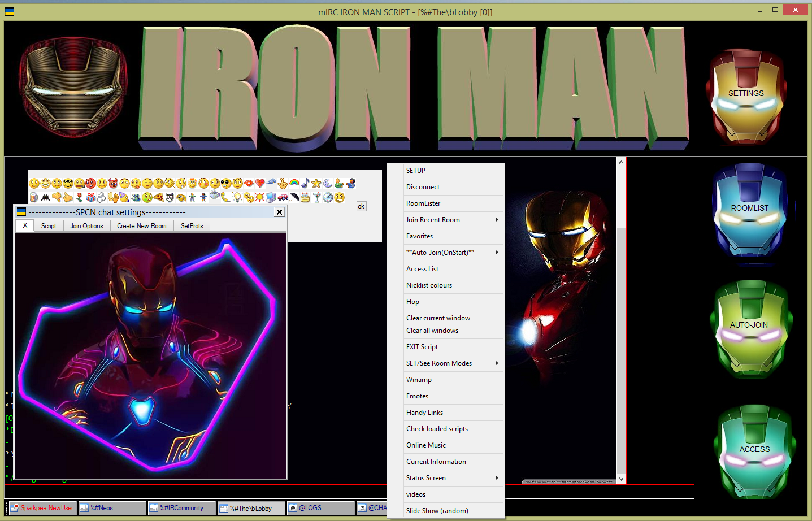Insert the devil face emoticon

[114, 183]
